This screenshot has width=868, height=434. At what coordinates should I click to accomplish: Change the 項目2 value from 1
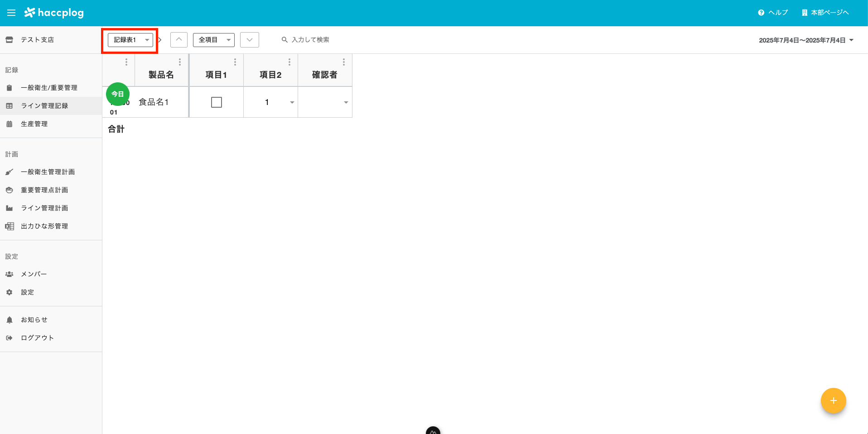tap(292, 102)
